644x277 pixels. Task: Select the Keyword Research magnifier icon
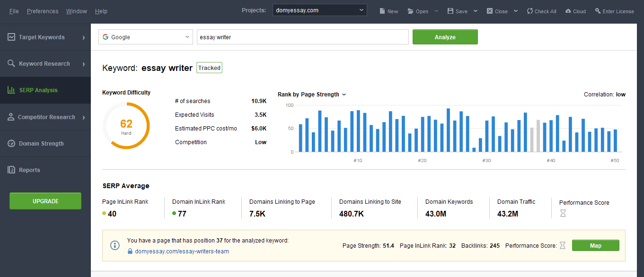coord(10,63)
